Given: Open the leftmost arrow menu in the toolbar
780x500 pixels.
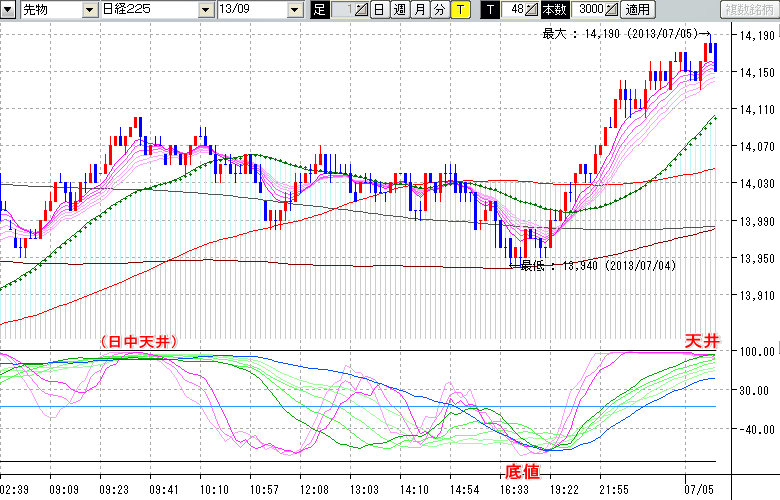Looking at the screenshot, I should coord(10,10).
